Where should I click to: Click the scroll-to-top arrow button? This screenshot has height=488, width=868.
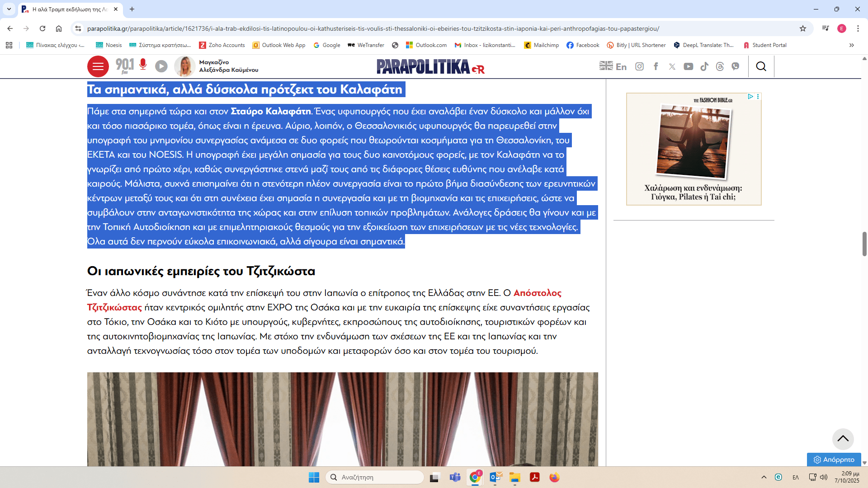tap(843, 439)
